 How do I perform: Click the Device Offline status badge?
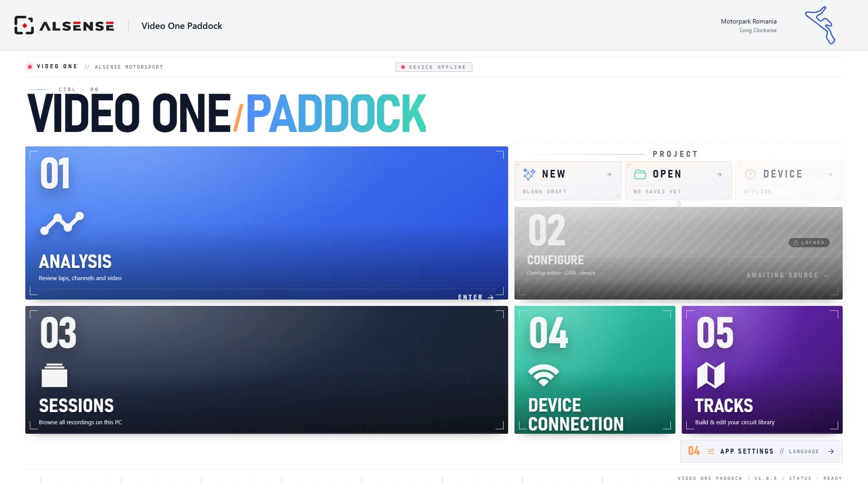tap(434, 67)
